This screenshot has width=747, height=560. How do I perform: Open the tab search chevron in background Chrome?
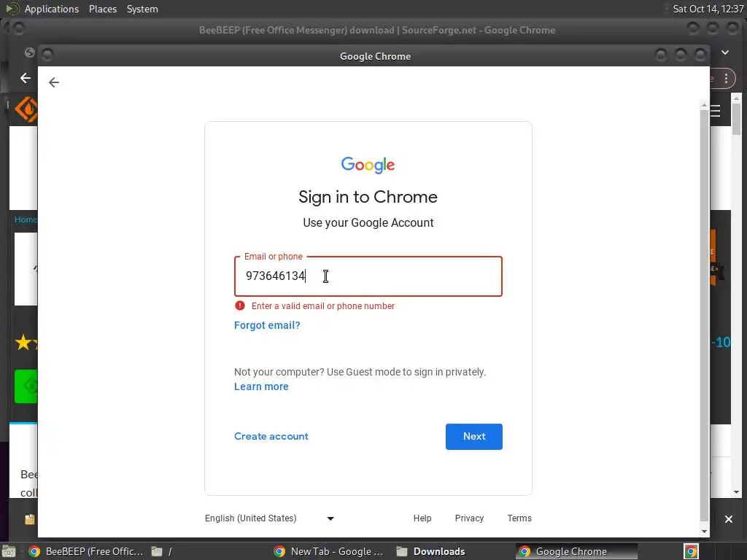[x=725, y=52]
